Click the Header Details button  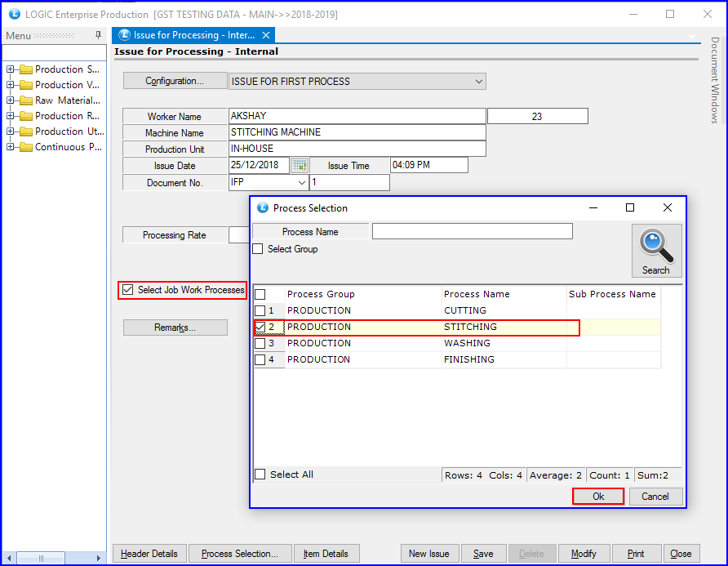click(x=149, y=554)
